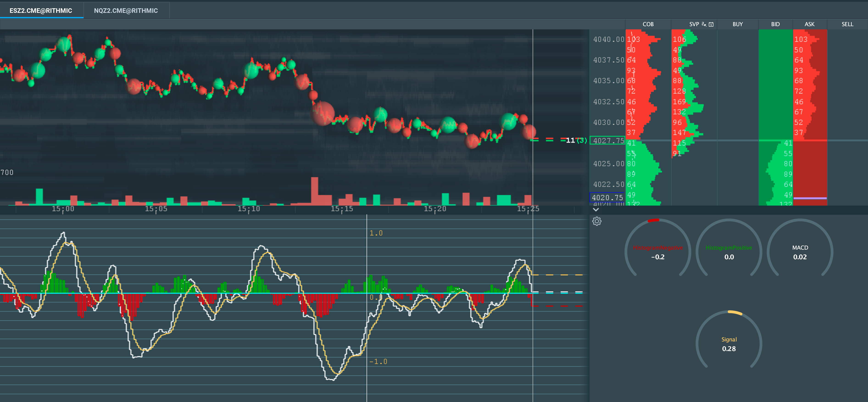Screen dimensions: 868x402
Task: Click the MACD gauge
Action: (x=800, y=252)
